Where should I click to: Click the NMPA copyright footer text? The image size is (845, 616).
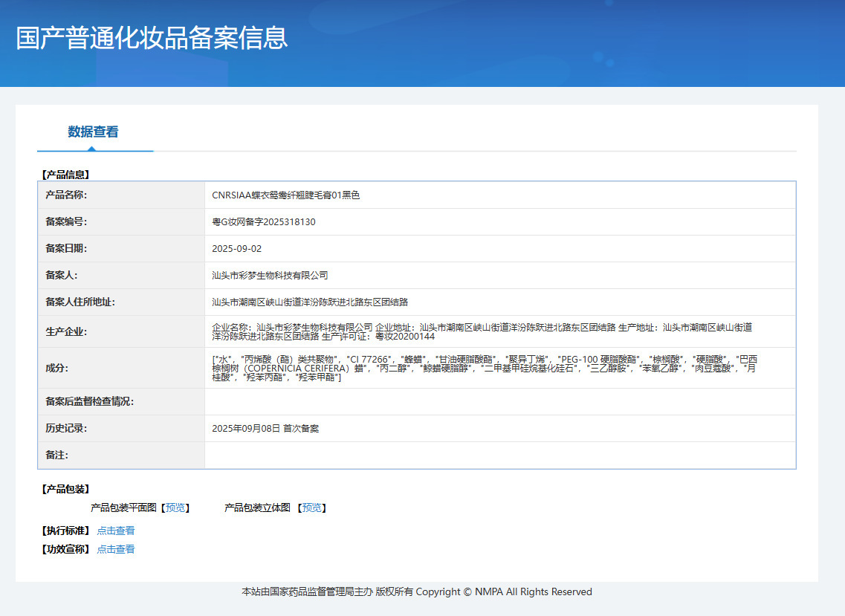pyautogui.click(x=417, y=591)
